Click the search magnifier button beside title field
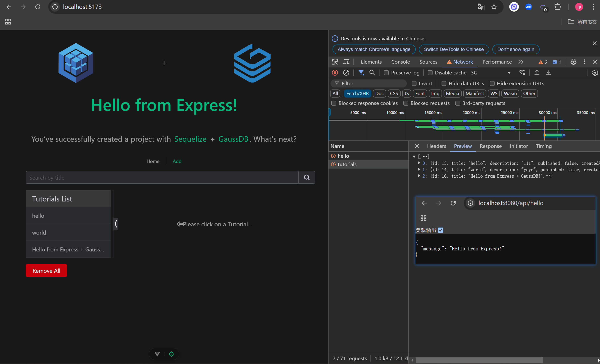The image size is (600, 364). click(307, 177)
